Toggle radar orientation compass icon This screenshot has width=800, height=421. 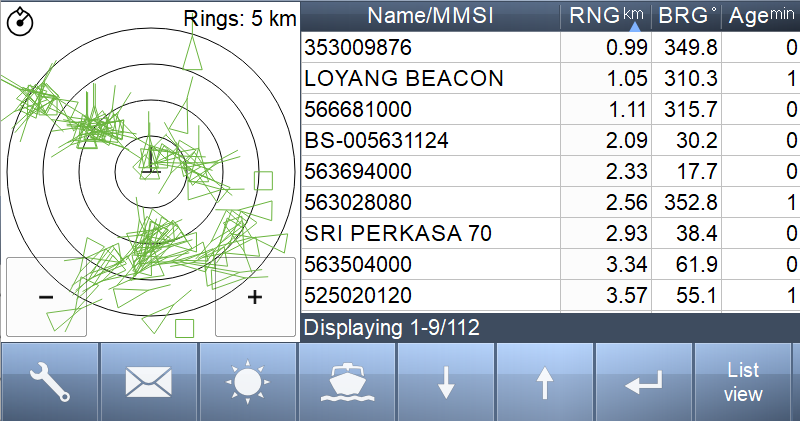pos(20,21)
